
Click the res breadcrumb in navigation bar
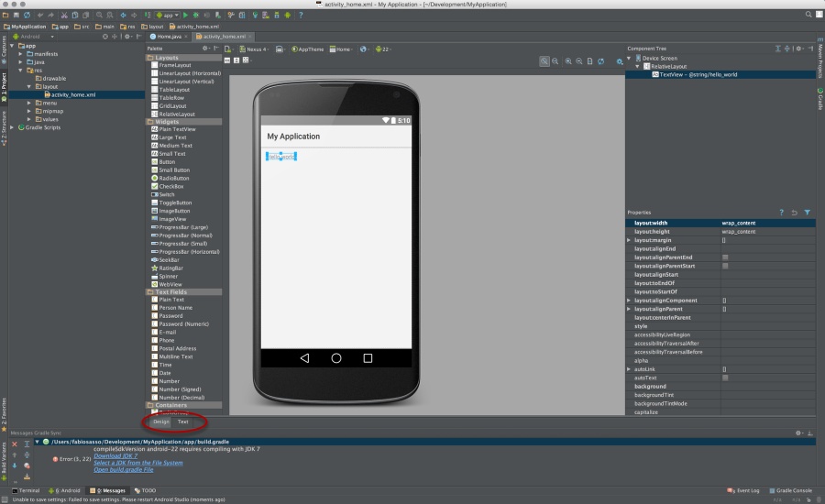(x=127, y=27)
